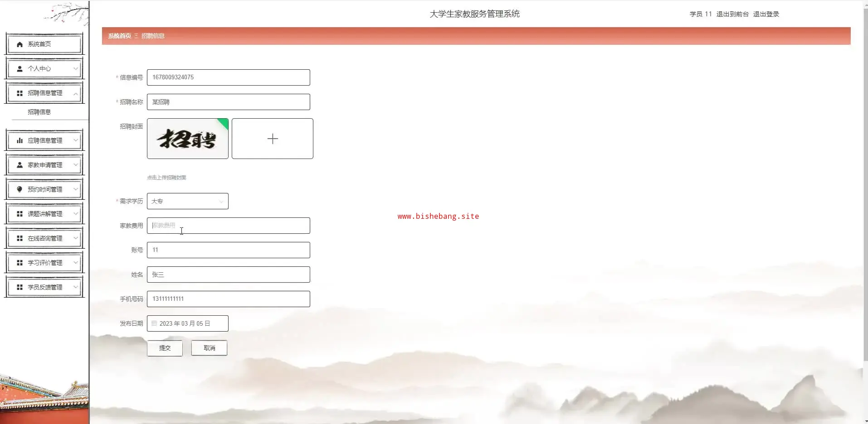Open the 招聘信息管理 menu
This screenshot has width=868, height=424.
click(44, 93)
